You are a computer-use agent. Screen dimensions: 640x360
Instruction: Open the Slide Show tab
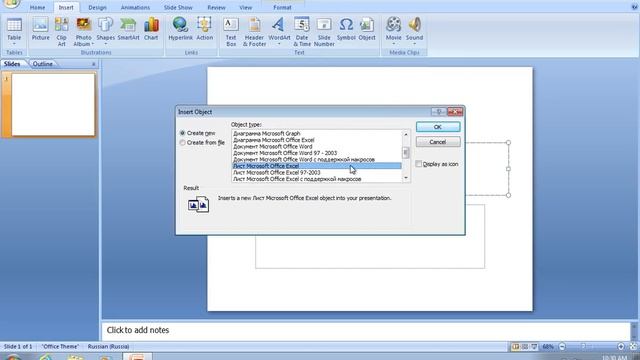click(x=178, y=7)
